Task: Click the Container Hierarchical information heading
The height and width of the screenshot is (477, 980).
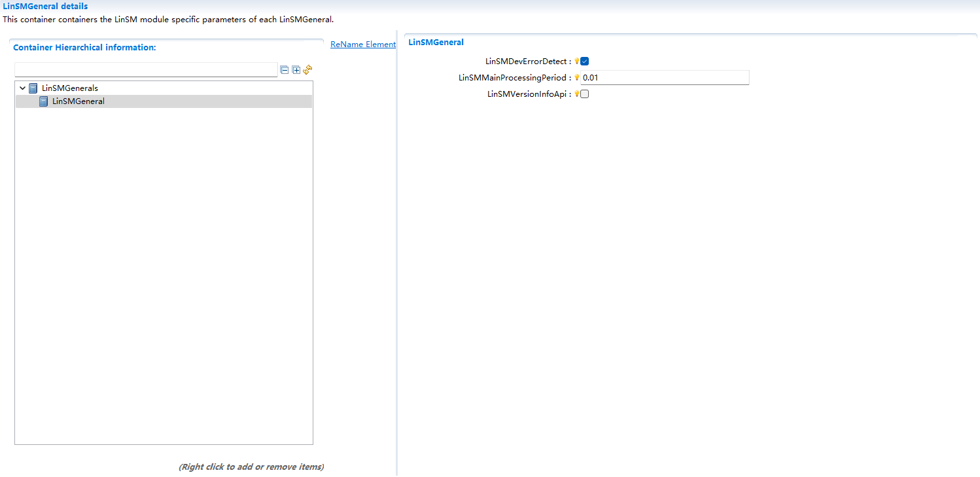Action: tap(84, 48)
